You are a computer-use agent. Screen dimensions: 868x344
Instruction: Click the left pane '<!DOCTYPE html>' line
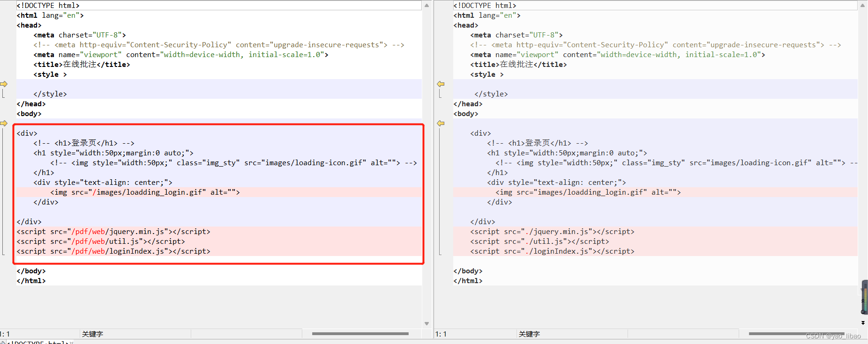coord(48,6)
